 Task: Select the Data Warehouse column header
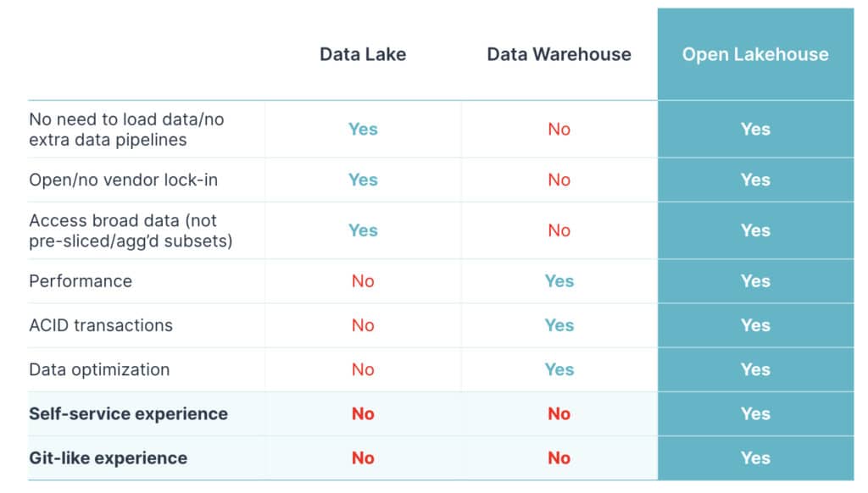click(x=559, y=54)
